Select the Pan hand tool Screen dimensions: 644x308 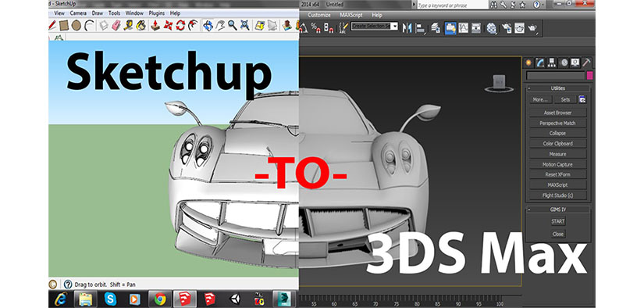pyautogui.click(x=221, y=26)
